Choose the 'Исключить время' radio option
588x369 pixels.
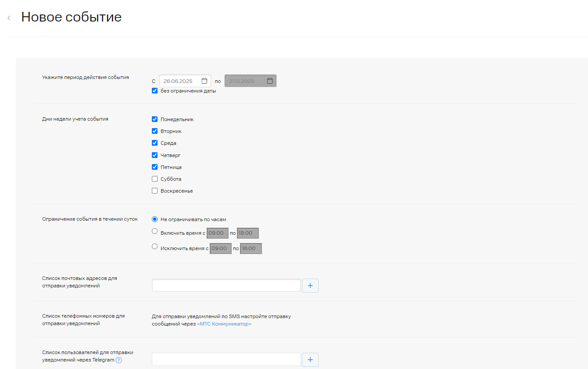(154, 247)
